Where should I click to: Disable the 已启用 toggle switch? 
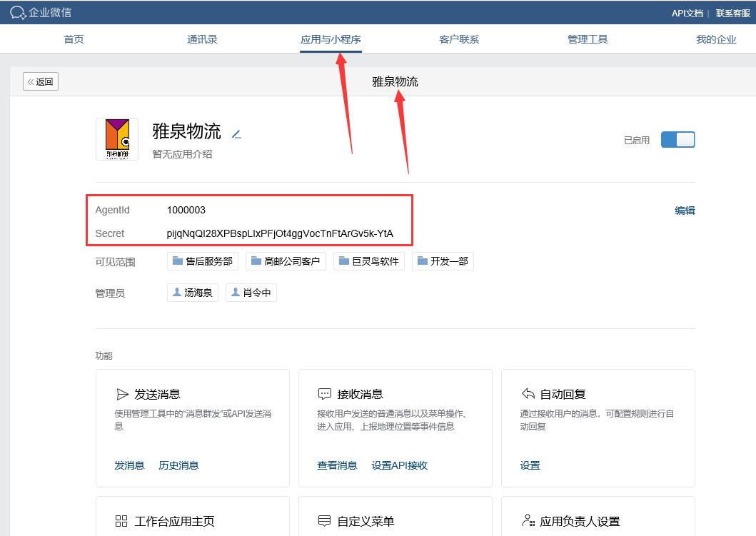tap(677, 139)
